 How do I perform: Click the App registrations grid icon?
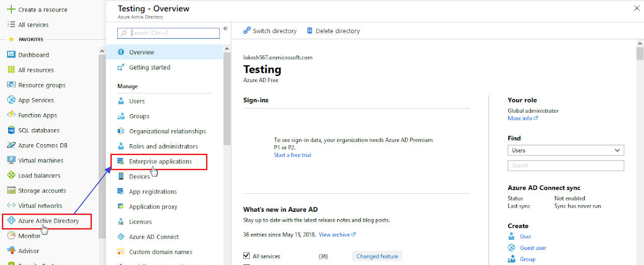[x=121, y=192]
